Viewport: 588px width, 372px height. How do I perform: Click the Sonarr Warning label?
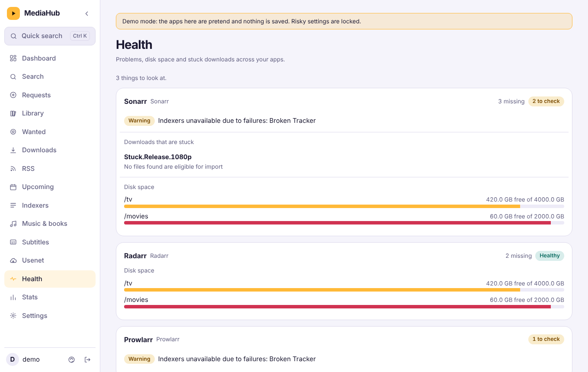pos(139,121)
